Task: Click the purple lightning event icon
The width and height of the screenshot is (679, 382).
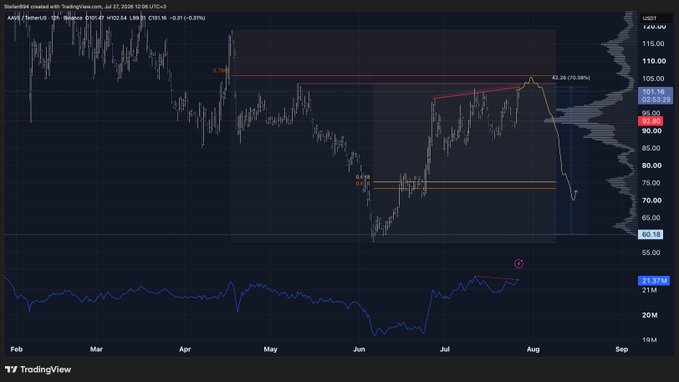Action: [x=518, y=263]
